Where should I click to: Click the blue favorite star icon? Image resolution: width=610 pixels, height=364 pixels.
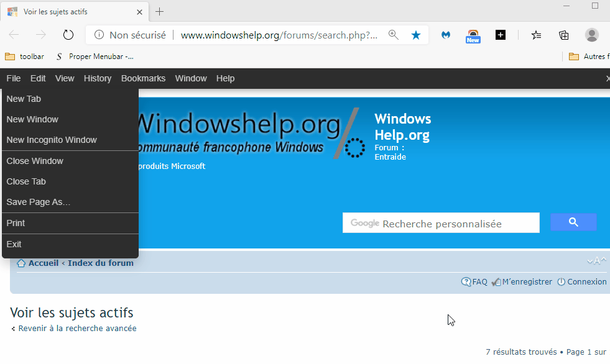[416, 35]
